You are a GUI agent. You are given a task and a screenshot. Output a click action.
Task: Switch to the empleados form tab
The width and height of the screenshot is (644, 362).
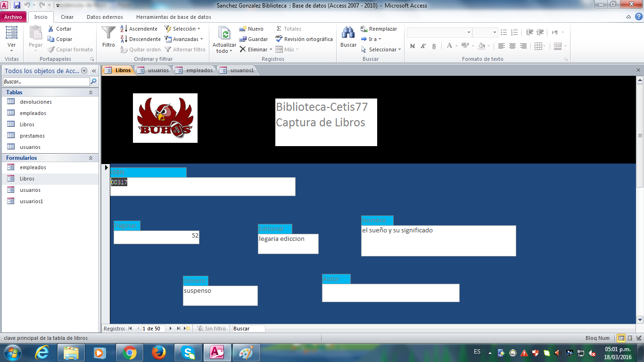click(195, 70)
